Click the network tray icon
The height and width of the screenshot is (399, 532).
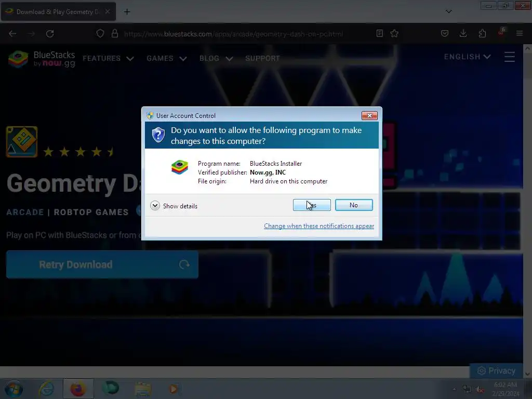467,389
